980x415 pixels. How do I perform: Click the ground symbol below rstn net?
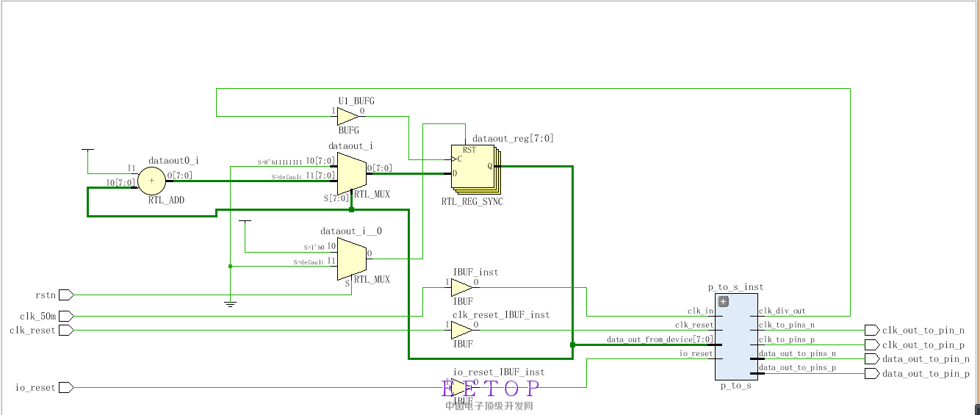230,303
